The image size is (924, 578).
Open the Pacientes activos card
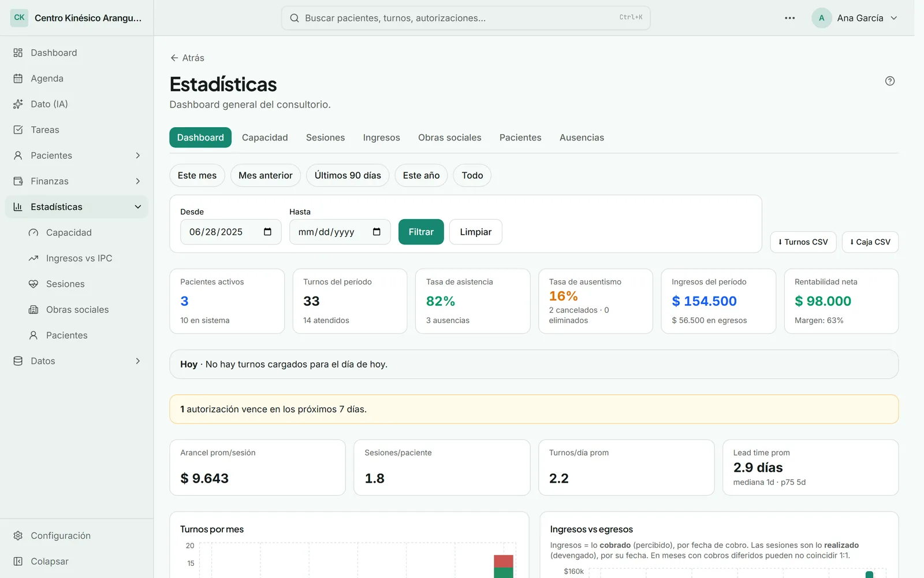click(227, 301)
